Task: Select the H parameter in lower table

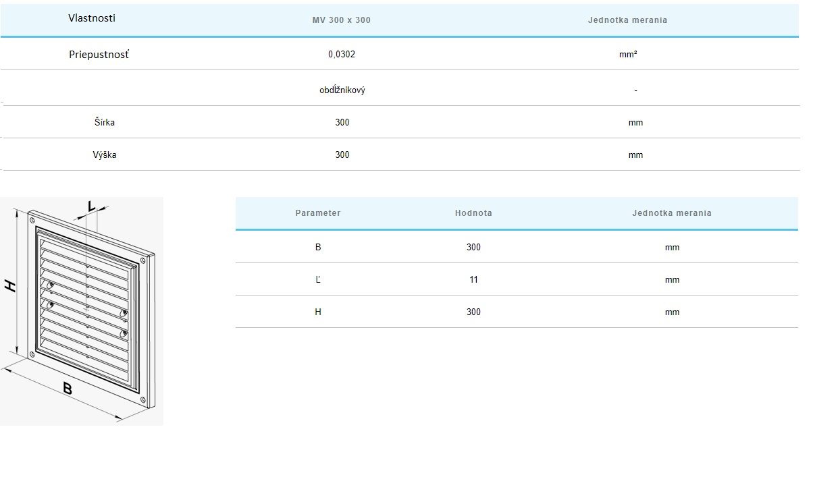Action: pyautogui.click(x=318, y=312)
